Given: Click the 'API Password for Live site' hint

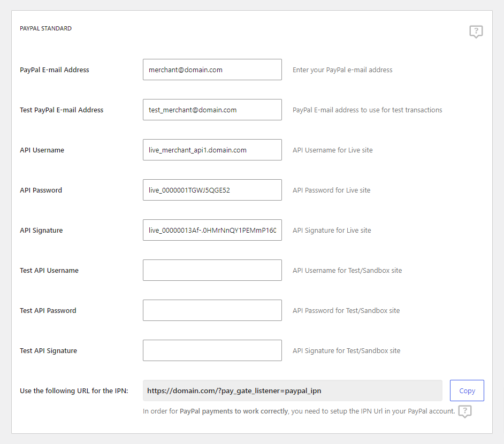Looking at the screenshot, I should click(x=331, y=190).
